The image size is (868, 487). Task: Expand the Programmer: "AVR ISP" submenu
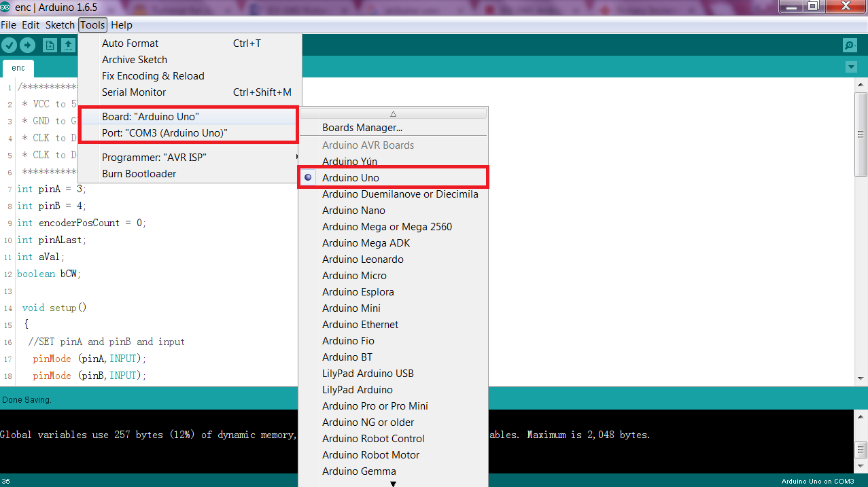(147, 157)
